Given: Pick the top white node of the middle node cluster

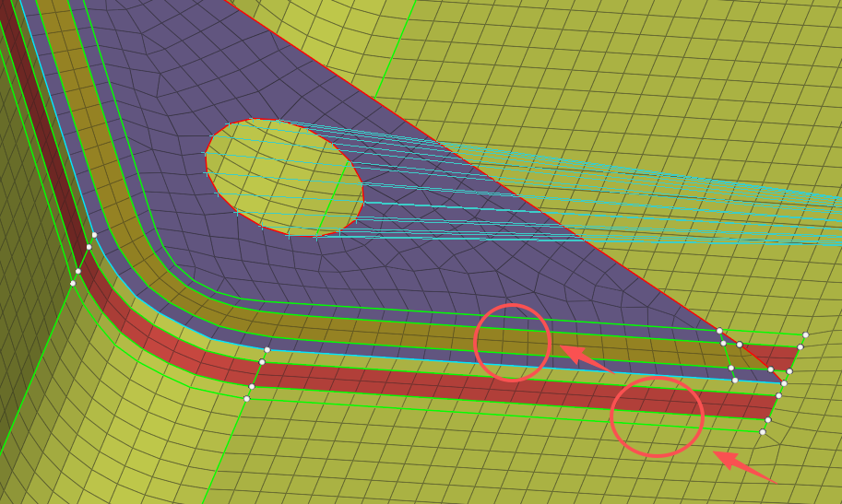Looking at the screenshot, I should [x=267, y=350].
